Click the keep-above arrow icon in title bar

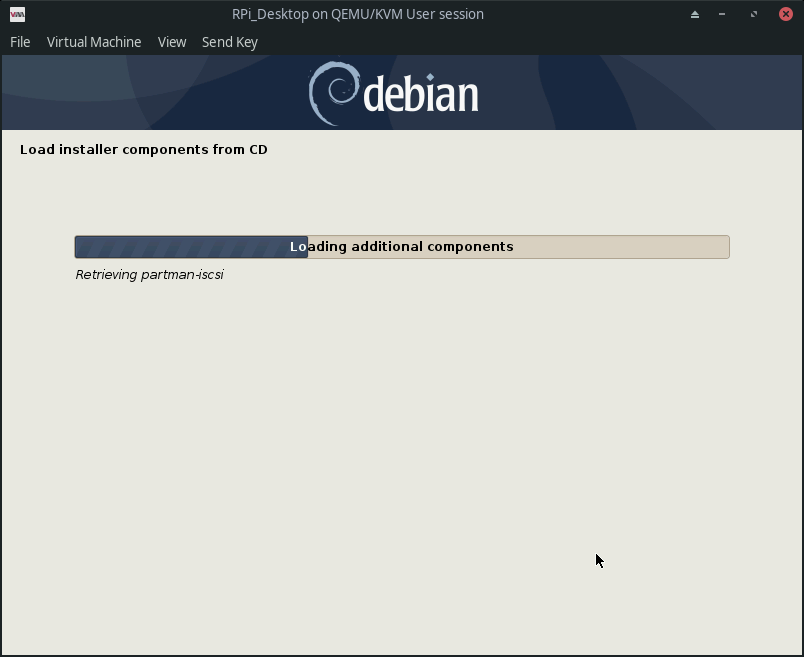695,14
